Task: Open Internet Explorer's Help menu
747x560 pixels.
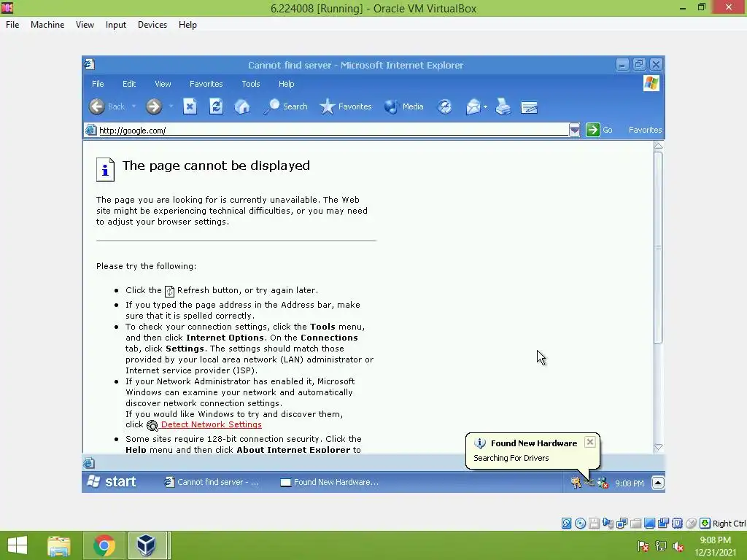Action: click(286, 84)
